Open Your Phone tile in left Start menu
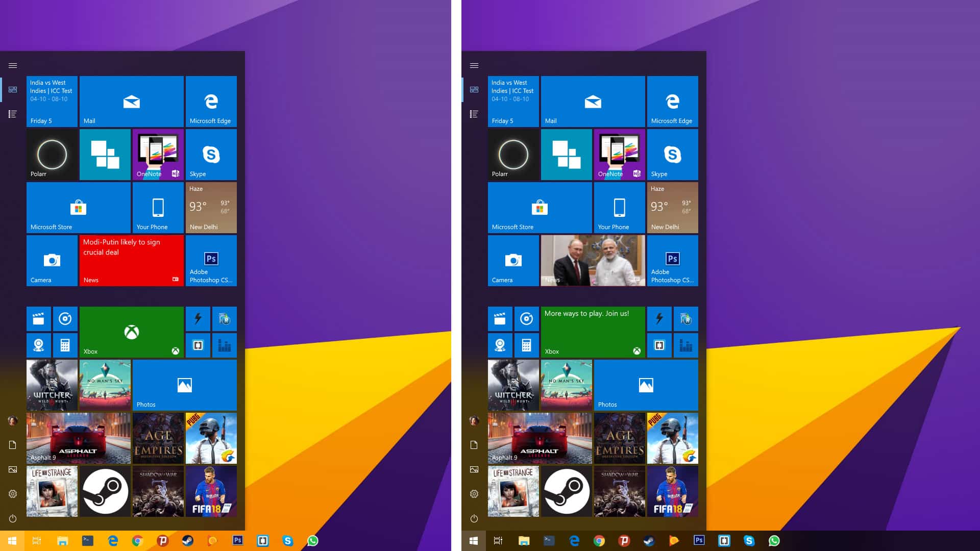This screenshot has width=980, height=551. tap(158, 208)
